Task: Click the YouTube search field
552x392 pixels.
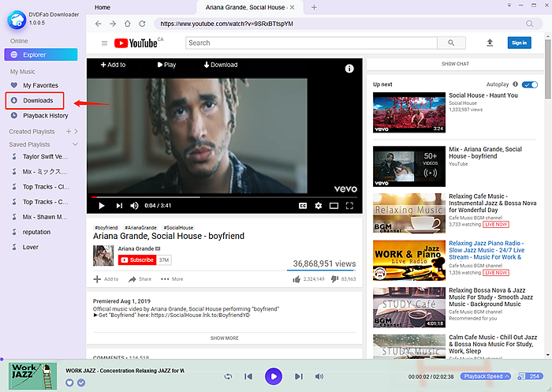Action: [311, 43]
